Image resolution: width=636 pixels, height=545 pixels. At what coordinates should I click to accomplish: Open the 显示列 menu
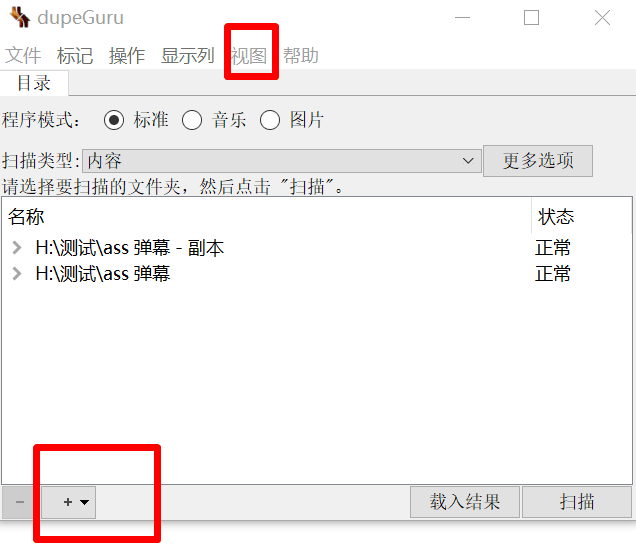pos(188,56)
